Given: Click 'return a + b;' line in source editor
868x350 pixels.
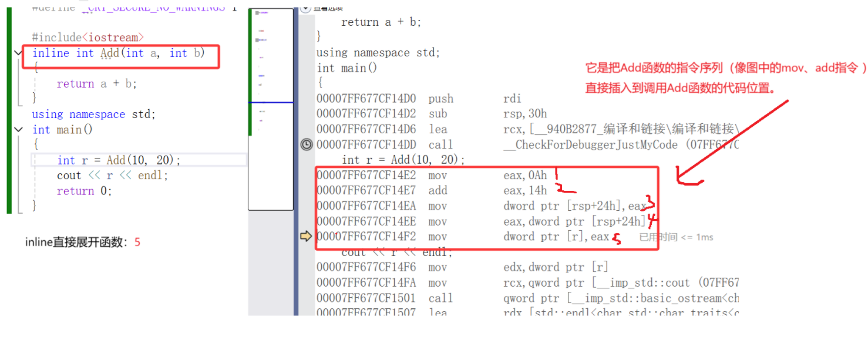Looking at the screenshot, I should 96,84.
